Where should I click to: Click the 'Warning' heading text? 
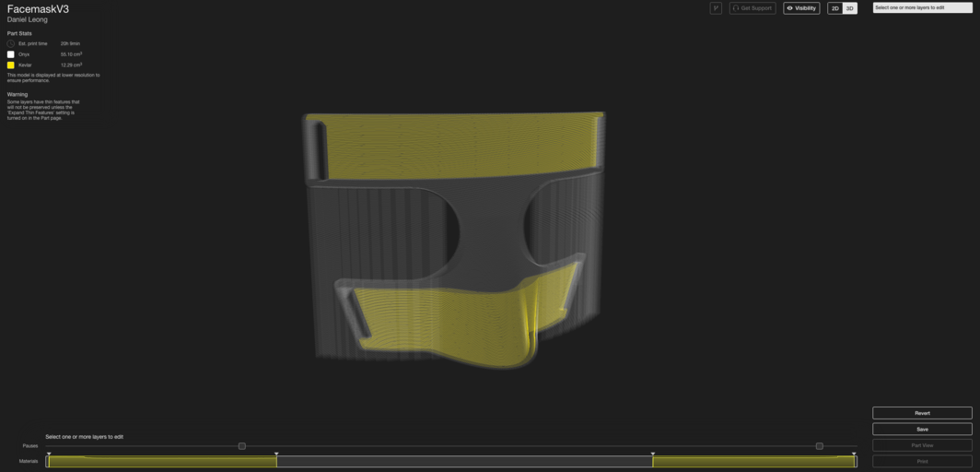[17, 94]
